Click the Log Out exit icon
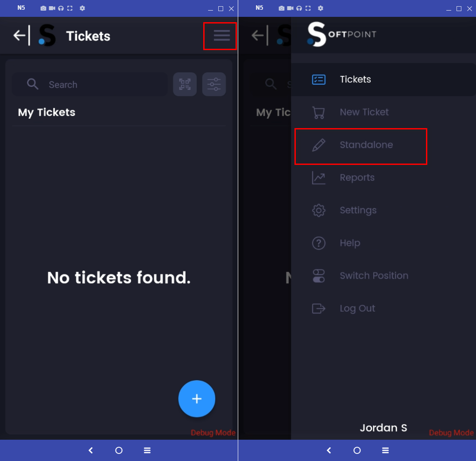Image resolution: width=476 pixels, height=461 pixels. click(318, 309)
